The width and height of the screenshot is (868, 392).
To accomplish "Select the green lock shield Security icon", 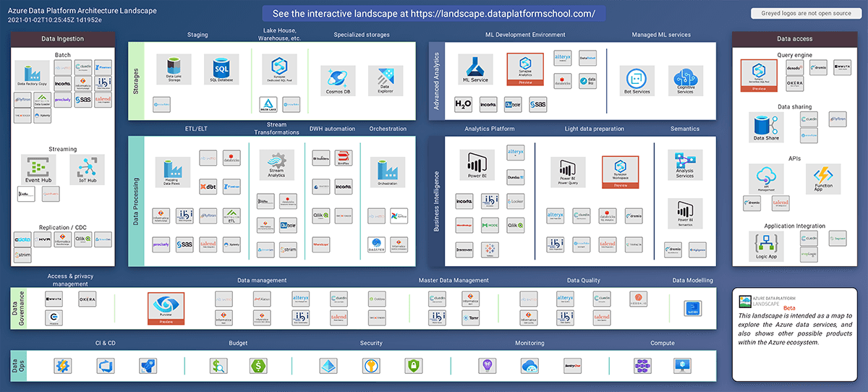I will (x=414, y=366).
